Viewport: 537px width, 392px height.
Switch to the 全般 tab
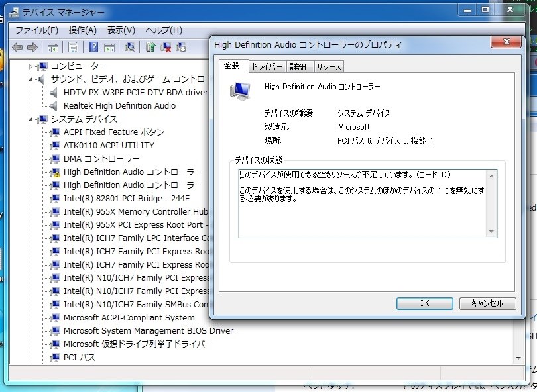click(232, 66)
